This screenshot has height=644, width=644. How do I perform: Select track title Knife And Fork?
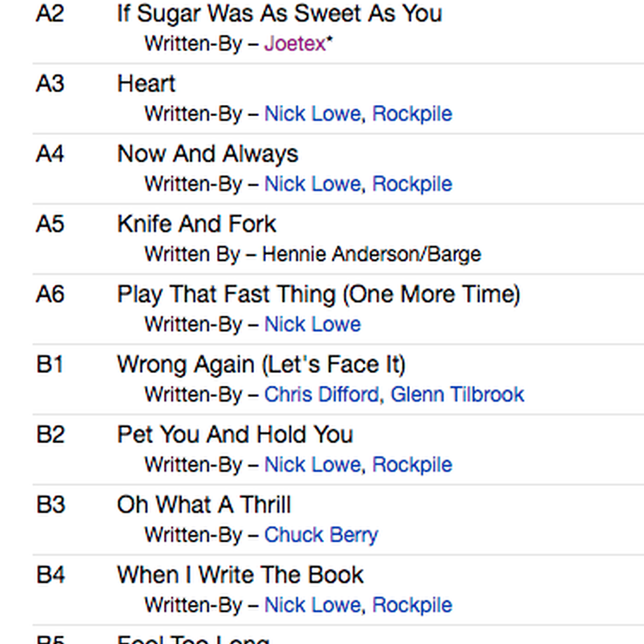(197, 224)
